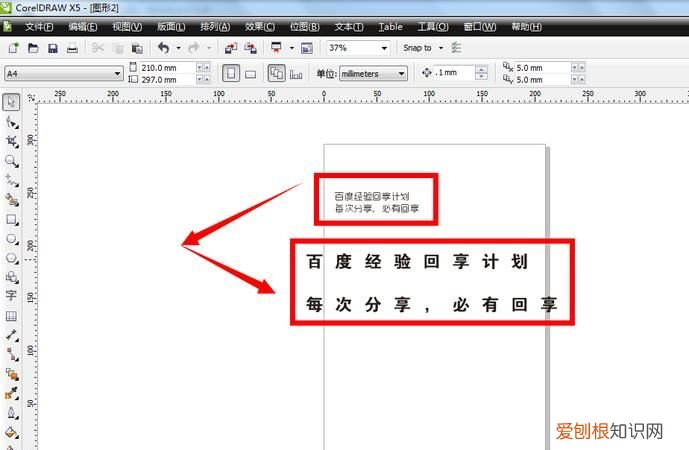
Task: Adjust the nudge offset stepper arrows
Action: point(482,73)
